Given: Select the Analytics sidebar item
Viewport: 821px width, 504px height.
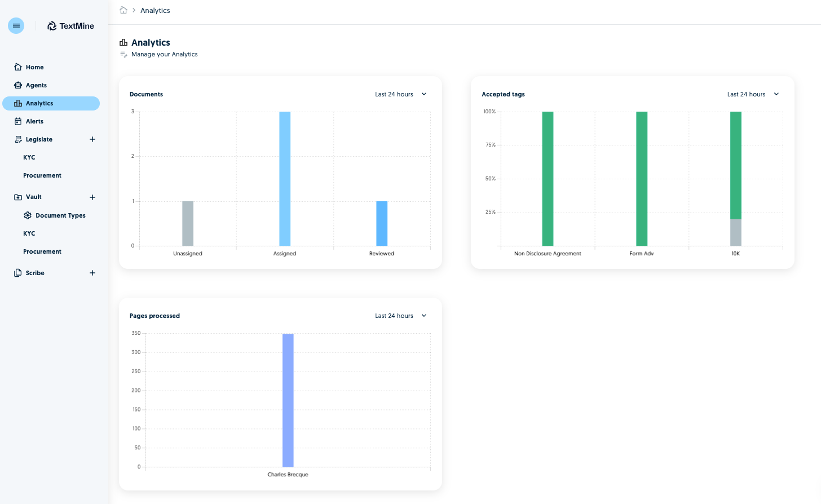Looking at the screenshot, I should pos(51,103).
